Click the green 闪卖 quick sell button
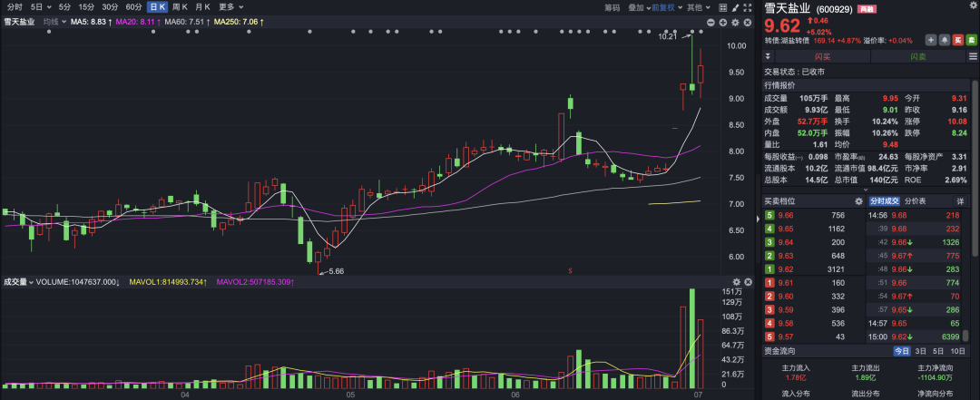980x400 pixels. (916, 56)
